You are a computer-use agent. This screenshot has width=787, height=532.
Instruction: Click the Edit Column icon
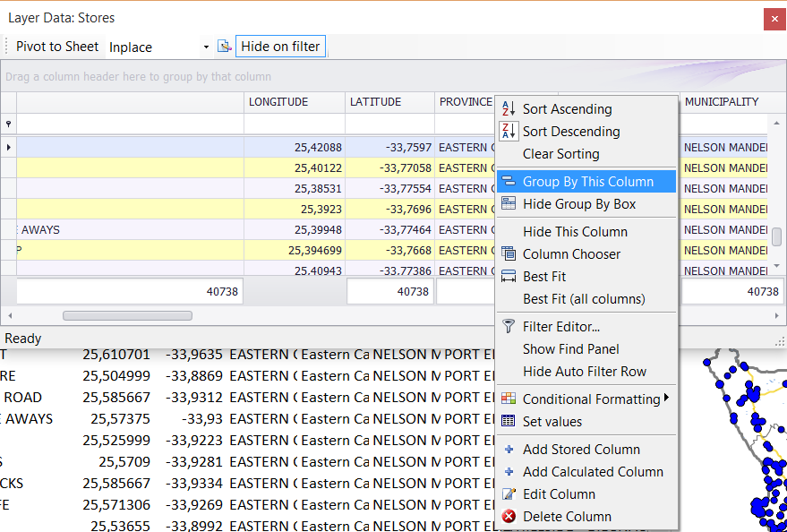click(509, 493)
